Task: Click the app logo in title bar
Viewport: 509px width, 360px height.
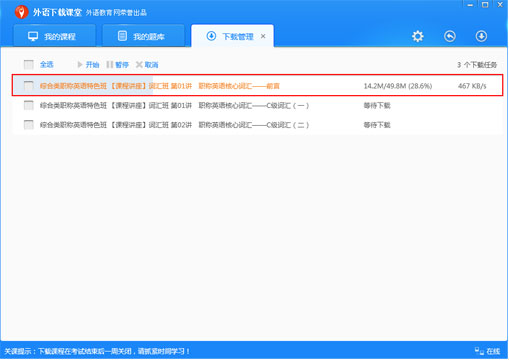Action: (21, 12)
